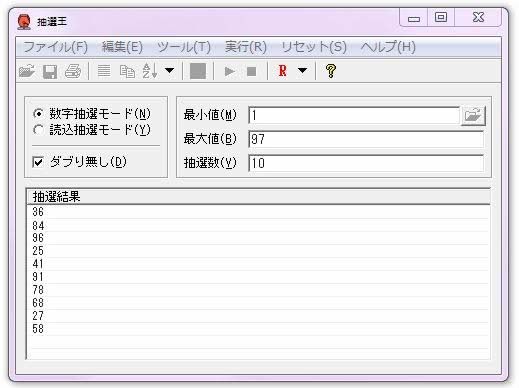Image resolution: width=519 pixels, height=388 pixels.
Task: Save results with floppy disk icon
Action: [x=50, y=71]
